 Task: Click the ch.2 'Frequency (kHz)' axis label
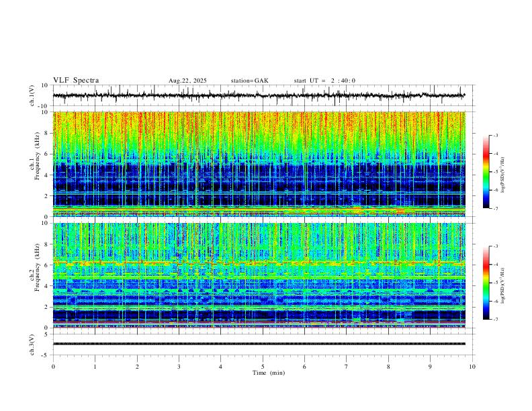pos(38,267)
